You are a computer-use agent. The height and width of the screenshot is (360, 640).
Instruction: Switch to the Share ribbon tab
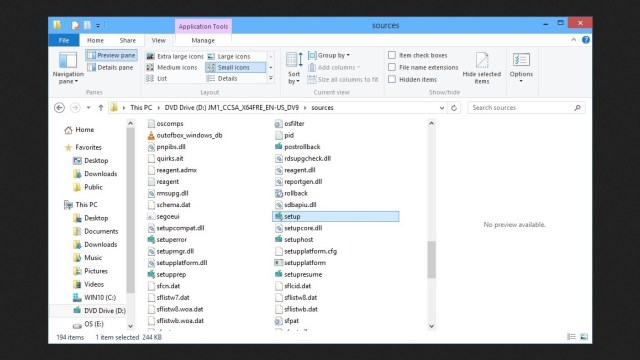coord(127,40)
